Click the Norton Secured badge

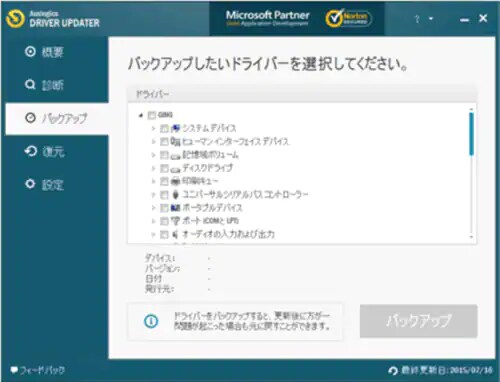(348, 18)
